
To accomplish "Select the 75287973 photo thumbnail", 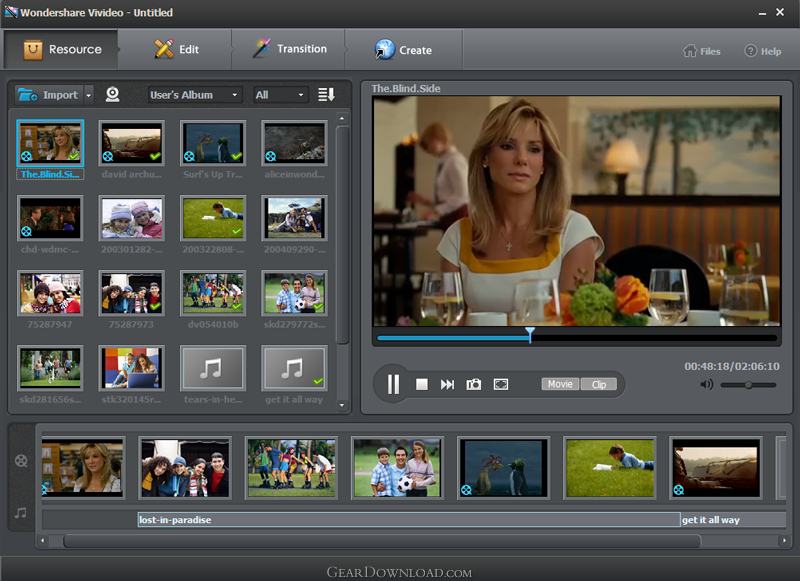I will 132,293.
